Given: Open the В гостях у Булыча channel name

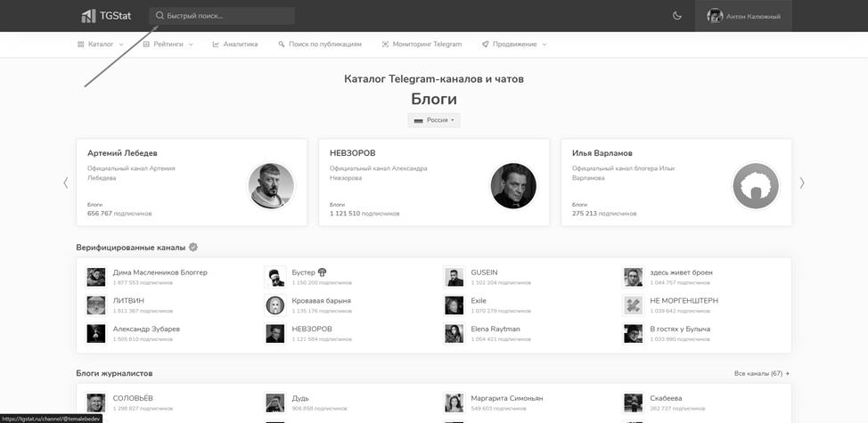Looking at the screenshot, I should click(680, 329).
